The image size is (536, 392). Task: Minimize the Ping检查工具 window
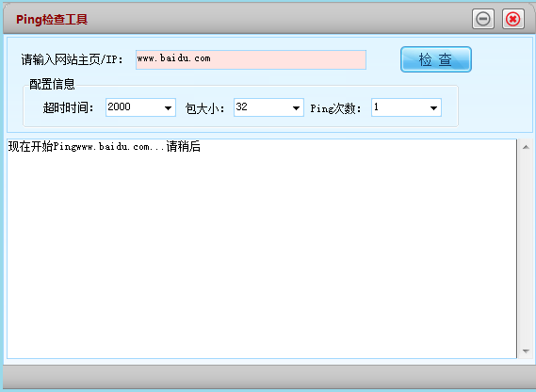click(483, 19)
